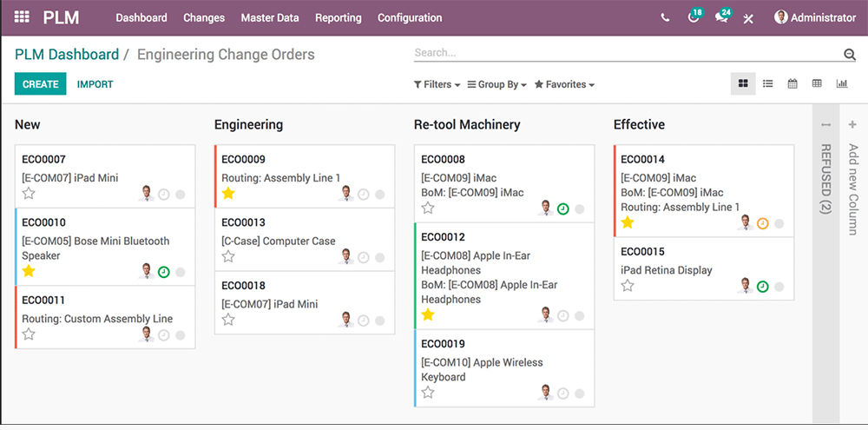Unstar the ECO0010 Bose Speaker card
This screenshot has height=430, width=868.
click(x=29, y=272)
